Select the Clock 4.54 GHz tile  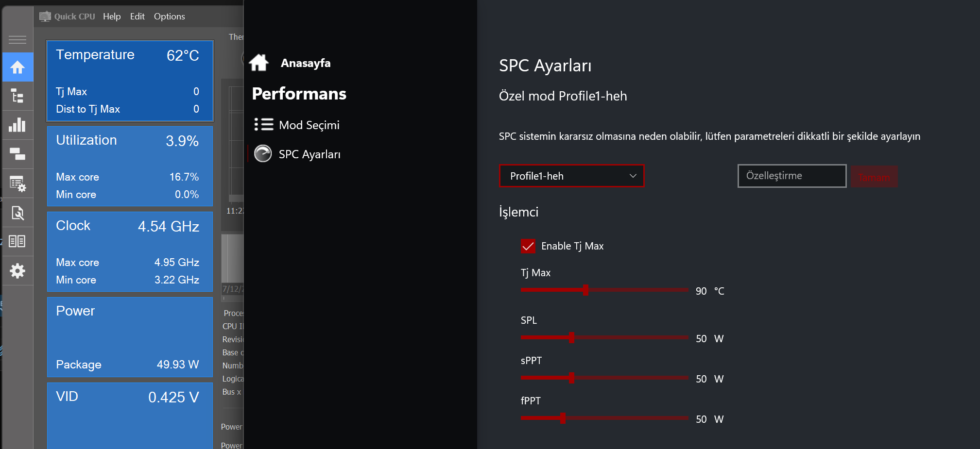tap(130, 252)
